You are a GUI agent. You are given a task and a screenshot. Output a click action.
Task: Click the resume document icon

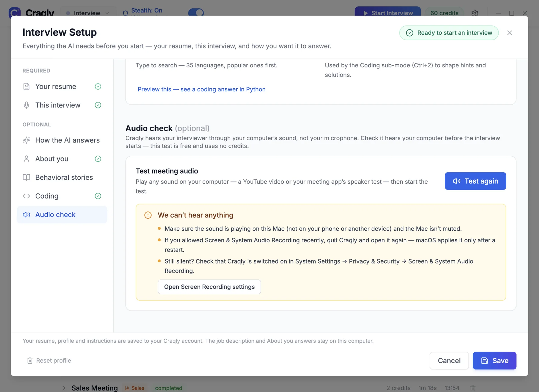[26, 87]
